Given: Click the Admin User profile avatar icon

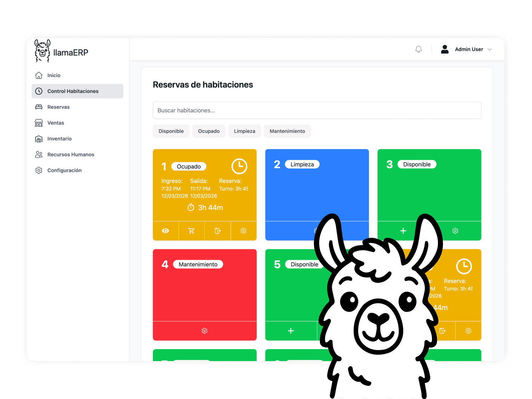Looking at the screenshot, I should tap(445, 49).
